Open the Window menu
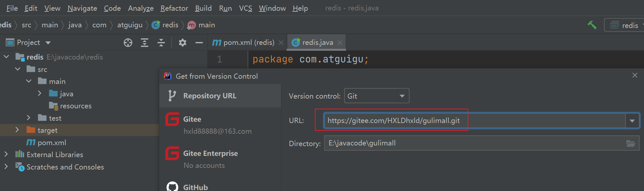The height and width of the screenshot is (191, 644). click(x=272, y=8)
